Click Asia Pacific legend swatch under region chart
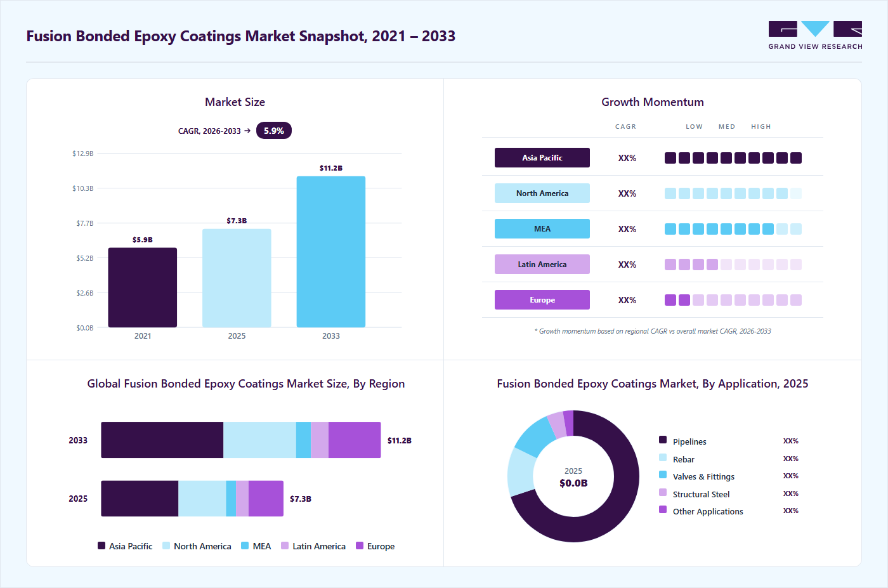Screen dimensions: 888x588 (x=101, y=546)
